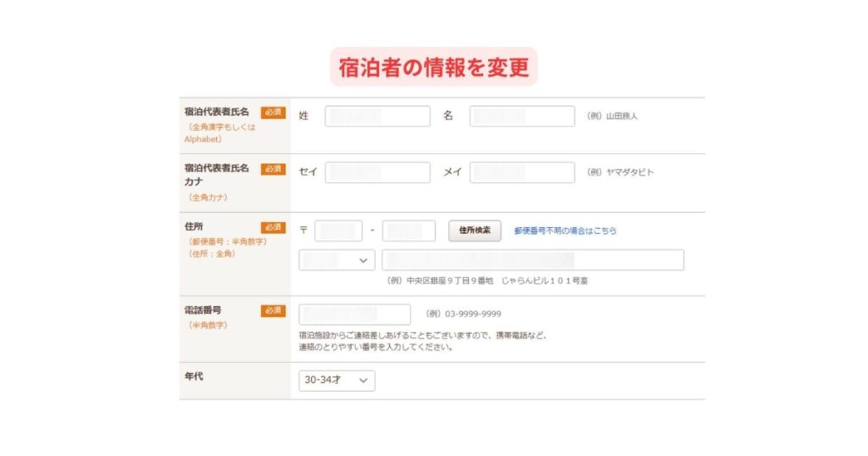
Task: Click the 宿泊者の情報を変更 heading
Action: pos(433,67)
